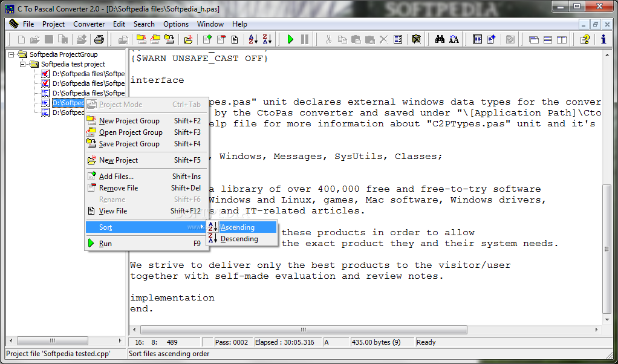
Task: Click the editor horizontal scrollbar right arrow
Action: click(x=598, y=330)
